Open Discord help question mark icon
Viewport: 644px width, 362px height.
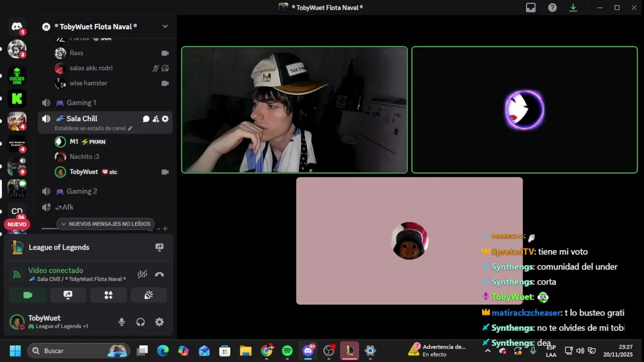[552, 8]
